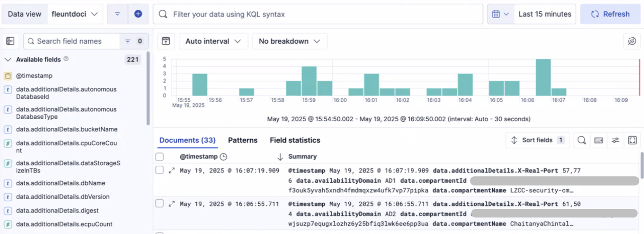Click the add filter plus icon
644x234 pixels.
(x=138, y=14)
